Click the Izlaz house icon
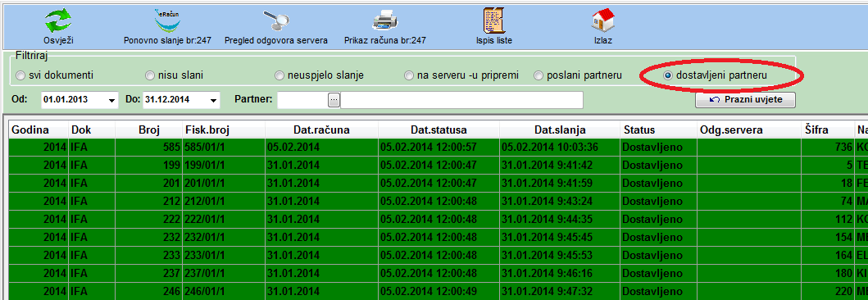868x300 pixels. pos(602,20)
